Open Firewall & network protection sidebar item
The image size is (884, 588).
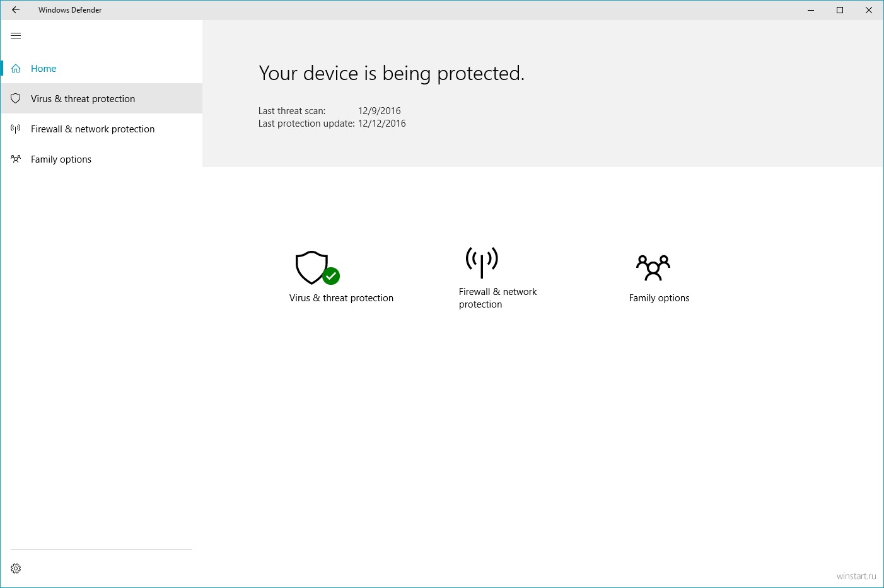click(x=102, y=129)
